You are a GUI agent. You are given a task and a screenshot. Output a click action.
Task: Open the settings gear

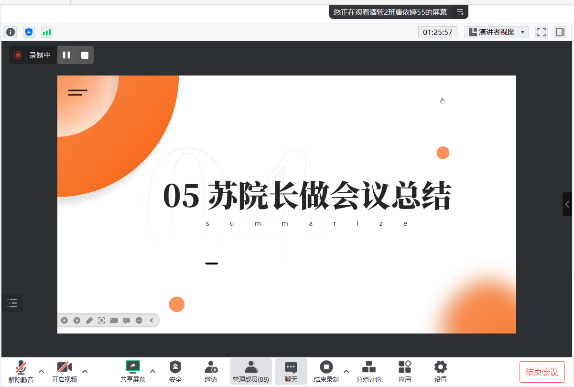click(x=440, y=371)
